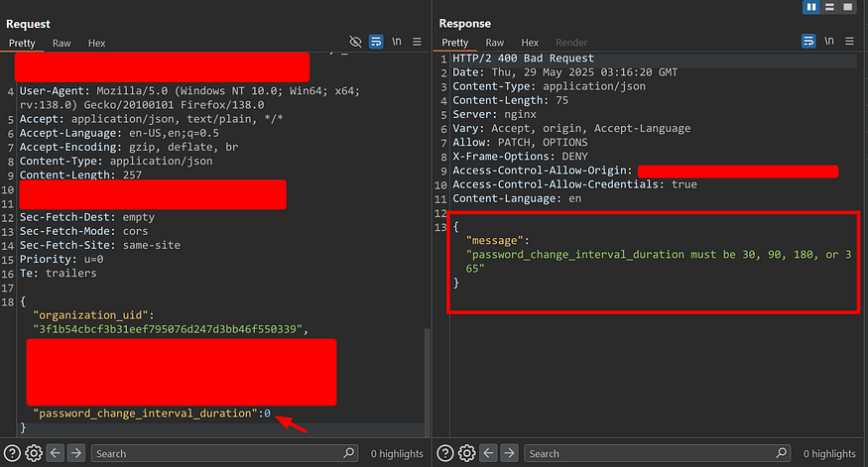Toggle \n newline display in Request panel
Screen dimensions: 868x467
(397, 43)
